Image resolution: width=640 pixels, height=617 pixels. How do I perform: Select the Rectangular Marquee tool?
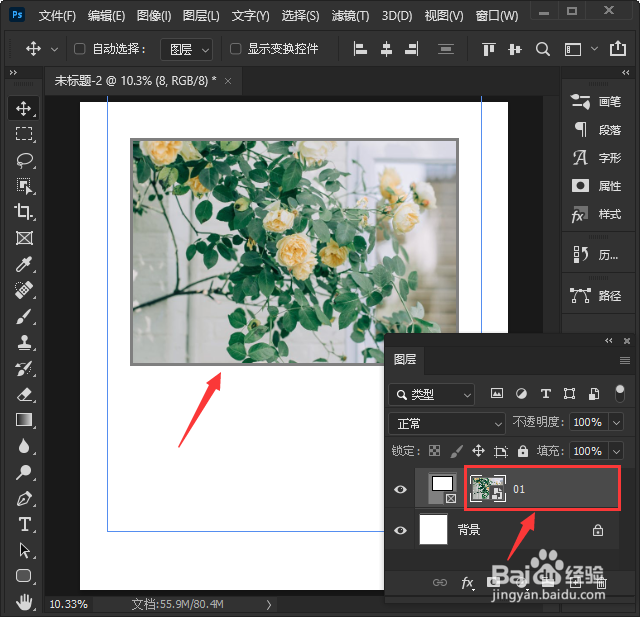click(24, 134)
